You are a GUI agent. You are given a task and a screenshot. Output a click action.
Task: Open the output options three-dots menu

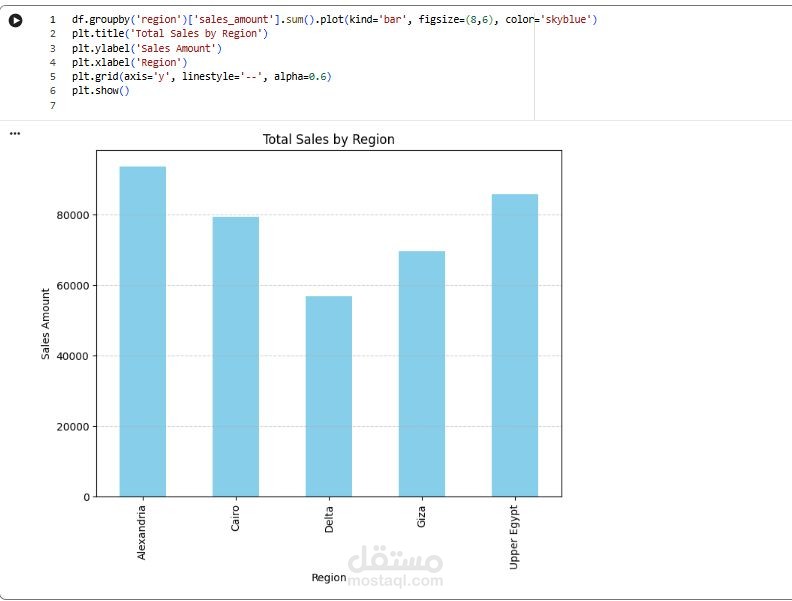[15, 134]
